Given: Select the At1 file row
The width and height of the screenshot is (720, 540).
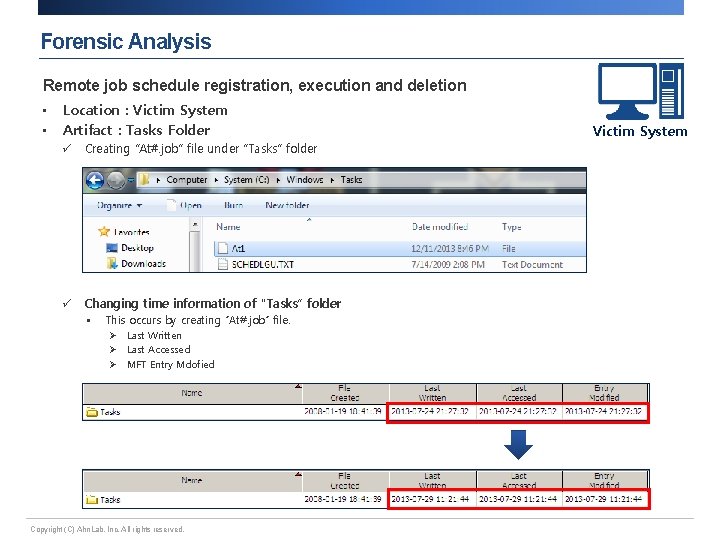Looking at the screenshot, I should point(399,248).
